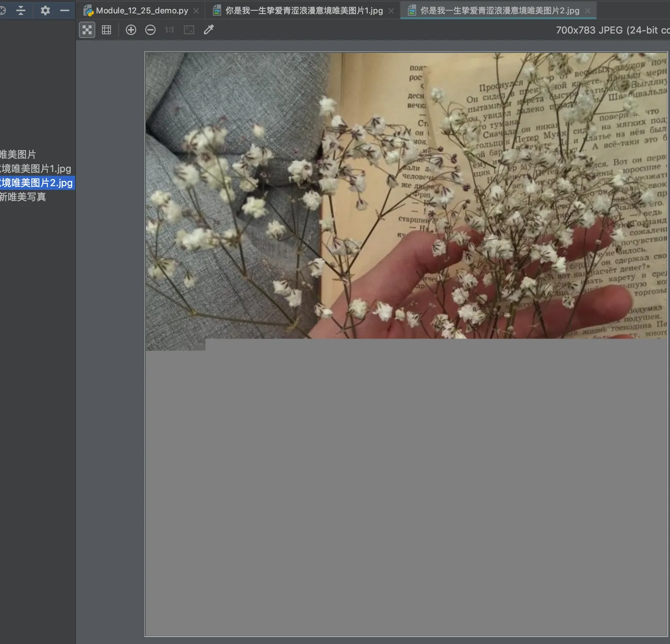
Task: Select 唯美图片 folder in project tree
Action: point(18,155)
